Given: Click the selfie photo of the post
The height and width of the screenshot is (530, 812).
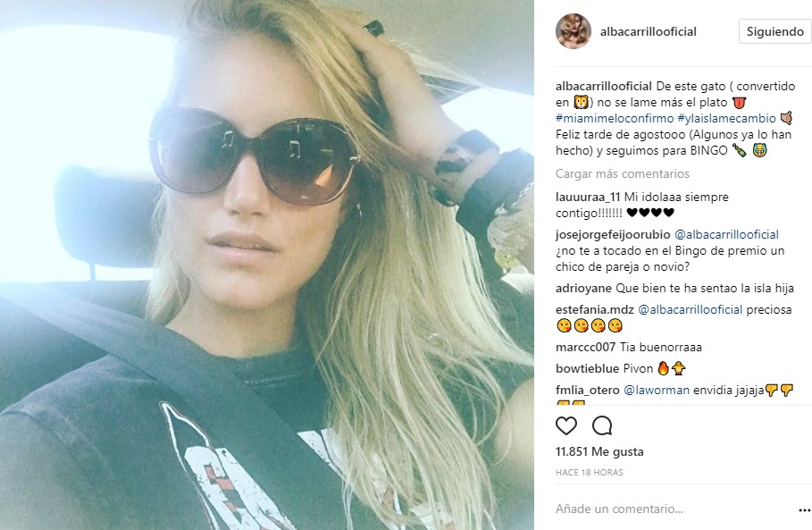Looking at the screenshot, I should tap(267, 265).
